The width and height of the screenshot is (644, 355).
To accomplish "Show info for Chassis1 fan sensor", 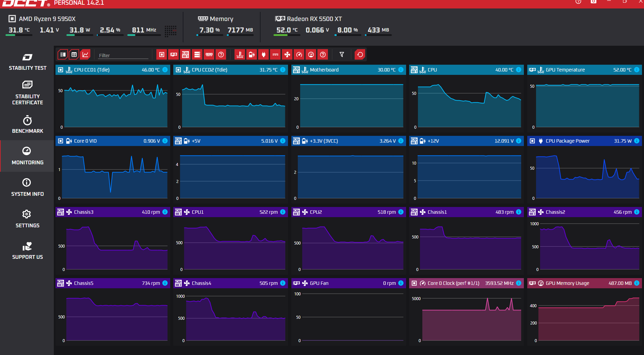I will pos(519,212).
